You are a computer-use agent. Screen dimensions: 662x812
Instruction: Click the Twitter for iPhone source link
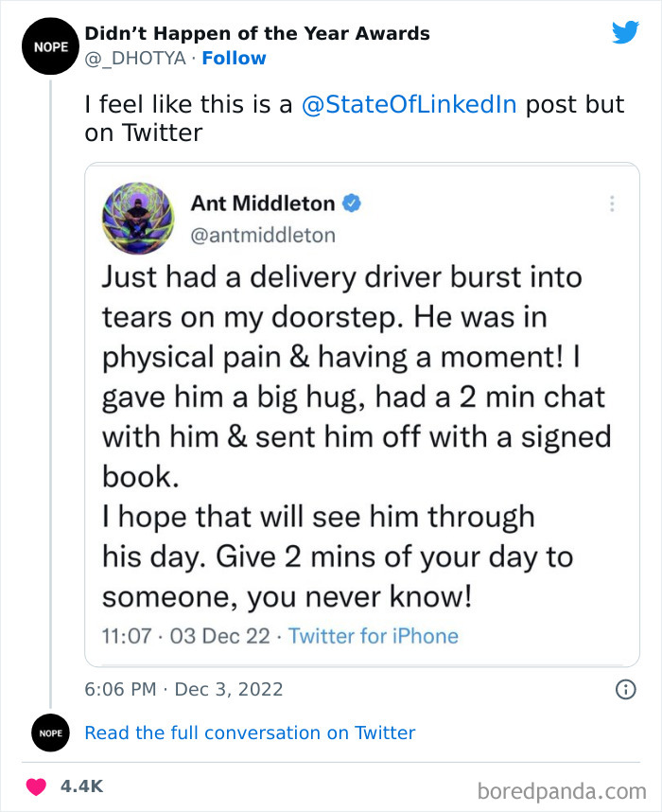tap(374, 636)
